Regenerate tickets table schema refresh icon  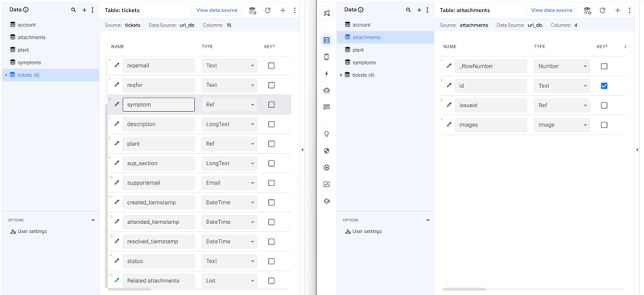(267, 10)
